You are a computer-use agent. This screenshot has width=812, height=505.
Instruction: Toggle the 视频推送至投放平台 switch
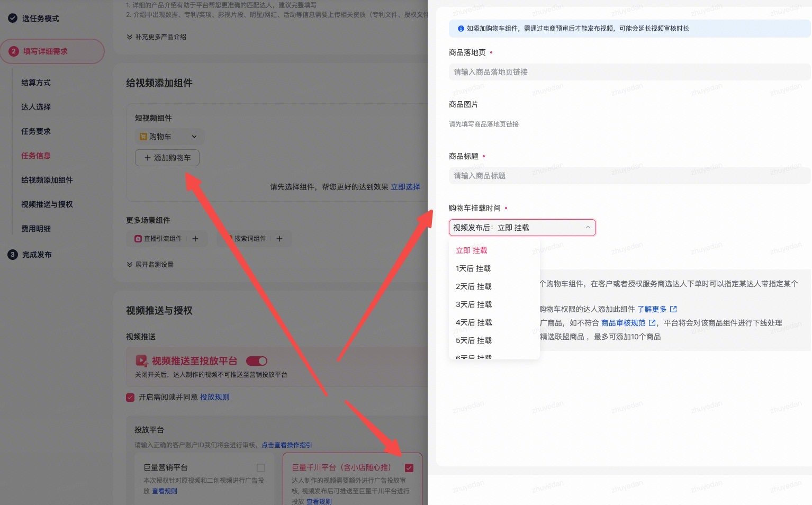[257, 361]
